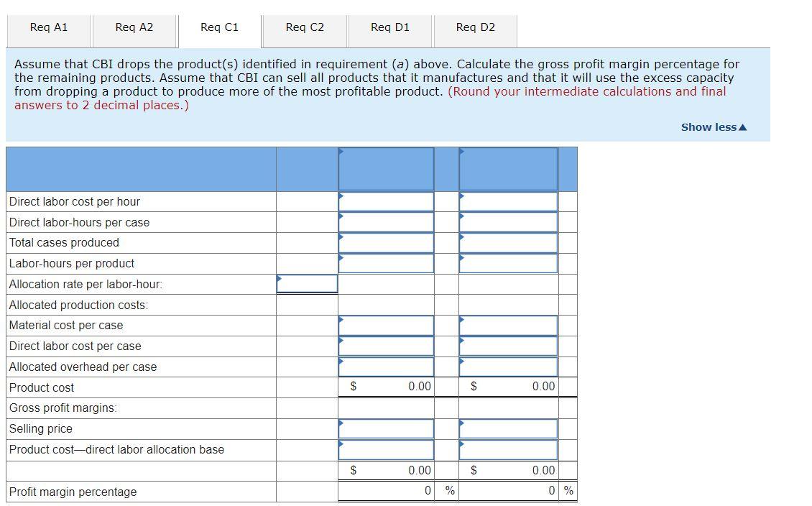The width and height of the screenshot is (812, 506).
Task: Open the first product name header dropdown
Action: [385, 170]
